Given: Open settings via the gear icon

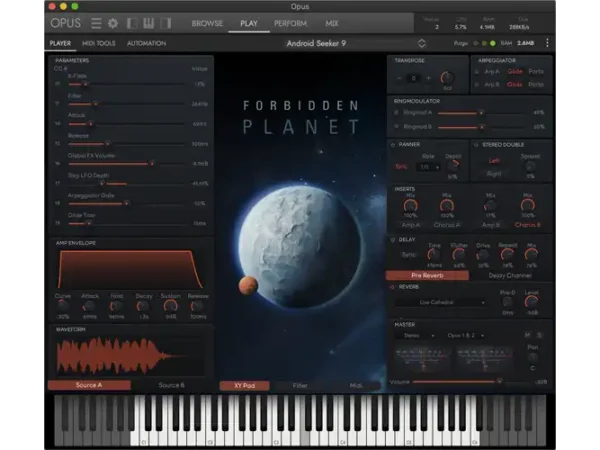Looking at the screenshot, I should [x=113, y=23].
